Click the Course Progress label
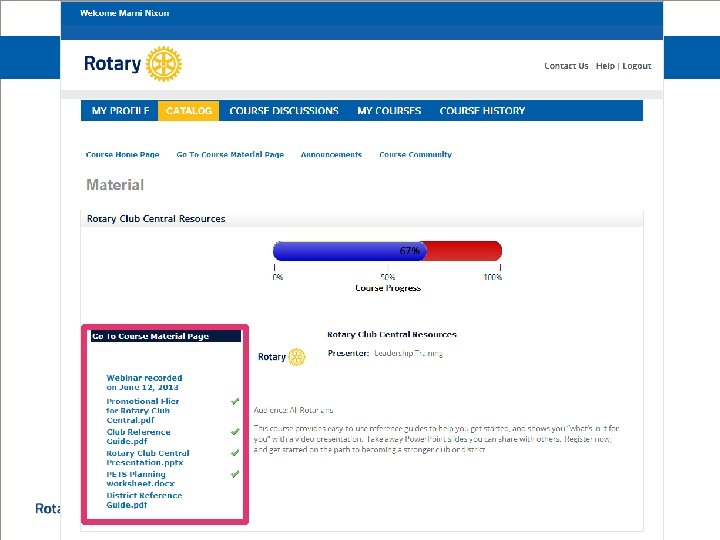The image size is (720, 540). click(x=388, y=288)
